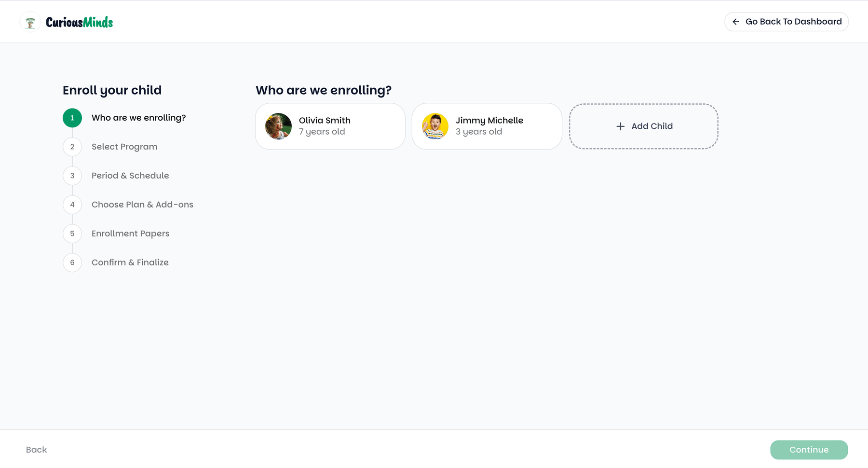868x468 pixels.
Task: Click the CuriousMinds brand name text
Action: 79,22
